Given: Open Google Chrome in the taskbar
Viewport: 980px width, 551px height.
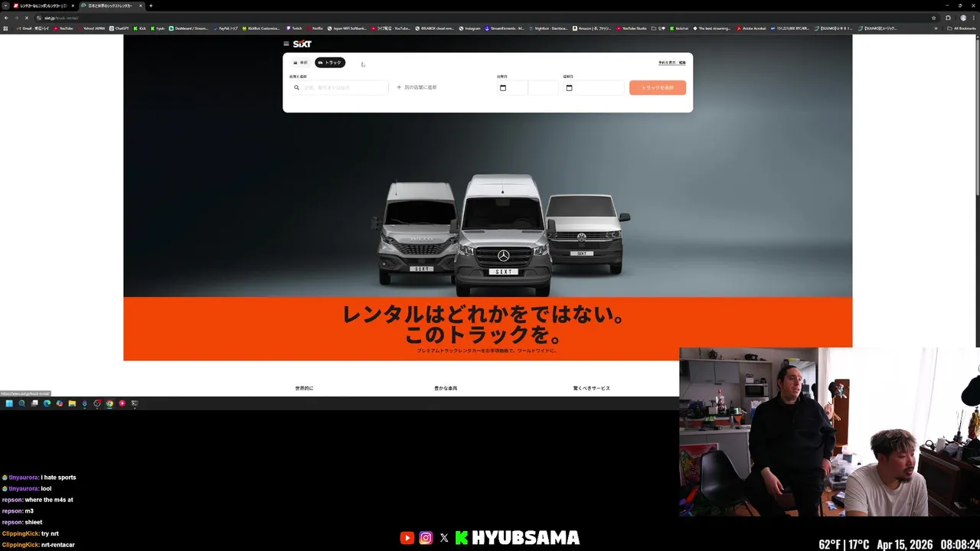Looking at the screenshot, I should 109,403.
